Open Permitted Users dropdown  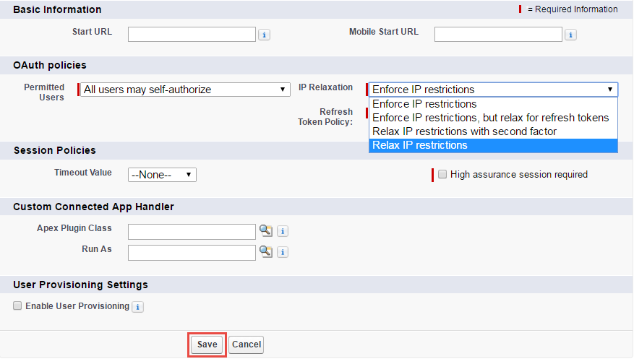pos(184,90)
